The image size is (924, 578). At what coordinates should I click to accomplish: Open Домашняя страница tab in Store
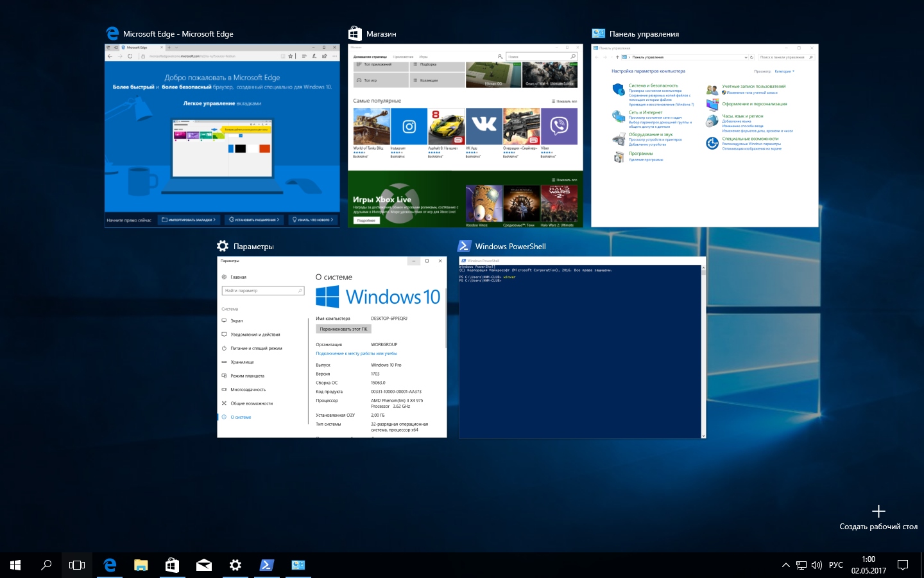370,57
